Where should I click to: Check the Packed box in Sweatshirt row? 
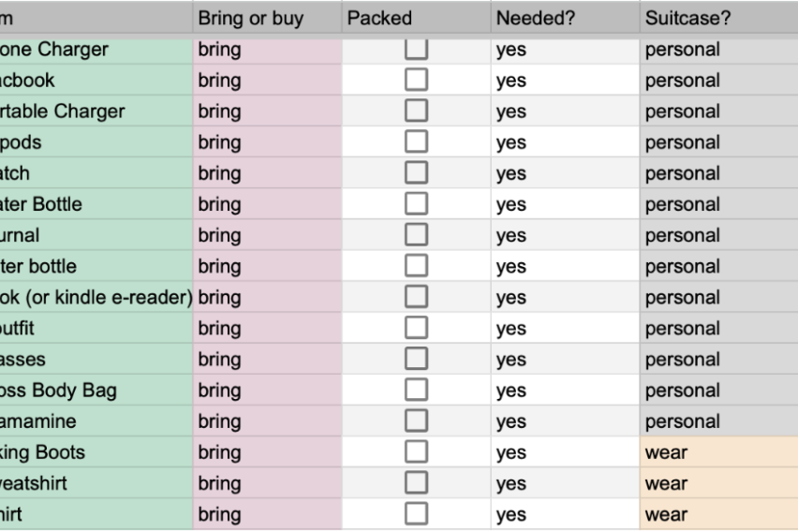click(416, 483)
